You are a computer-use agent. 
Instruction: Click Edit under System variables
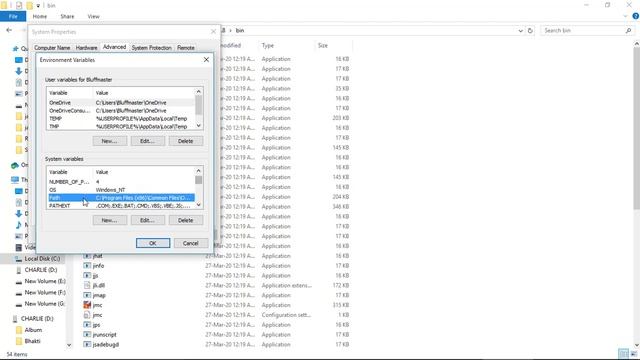[x=147, y=220]
